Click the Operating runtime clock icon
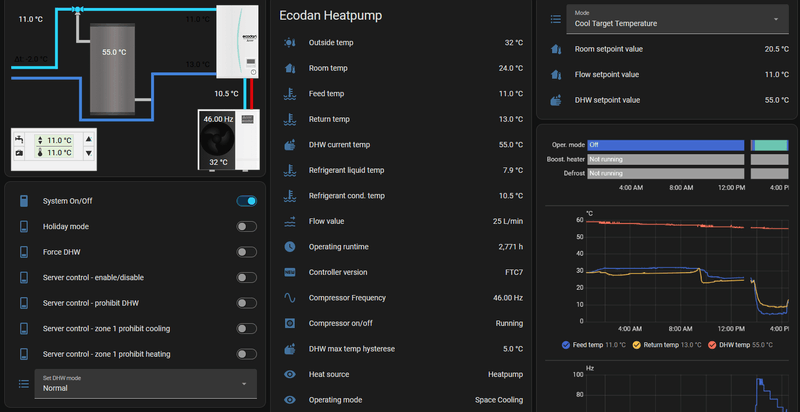Image resolution: width=800 pixels, height=412 pixels. click(290, 247)
